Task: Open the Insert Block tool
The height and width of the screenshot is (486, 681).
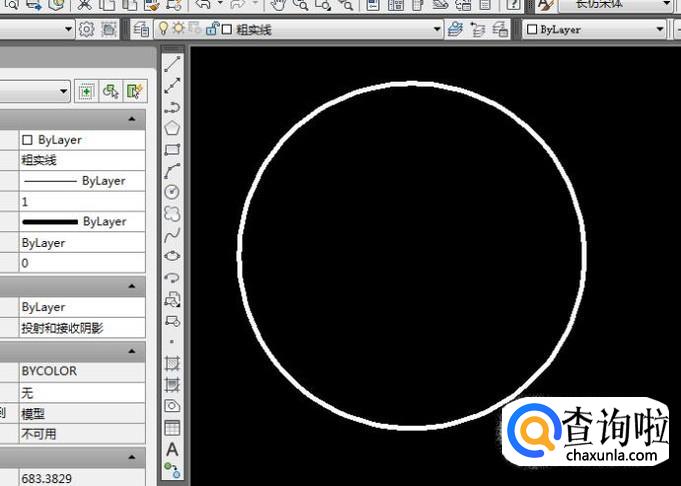Action: 172,299
